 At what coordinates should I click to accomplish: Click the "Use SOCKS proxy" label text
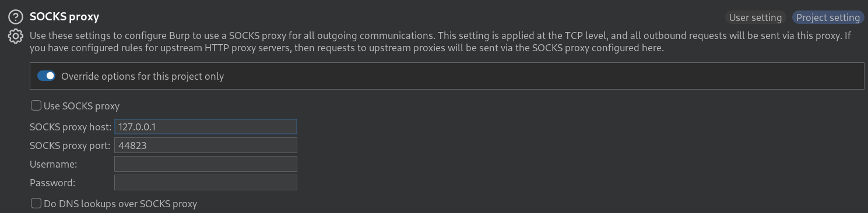82,106
